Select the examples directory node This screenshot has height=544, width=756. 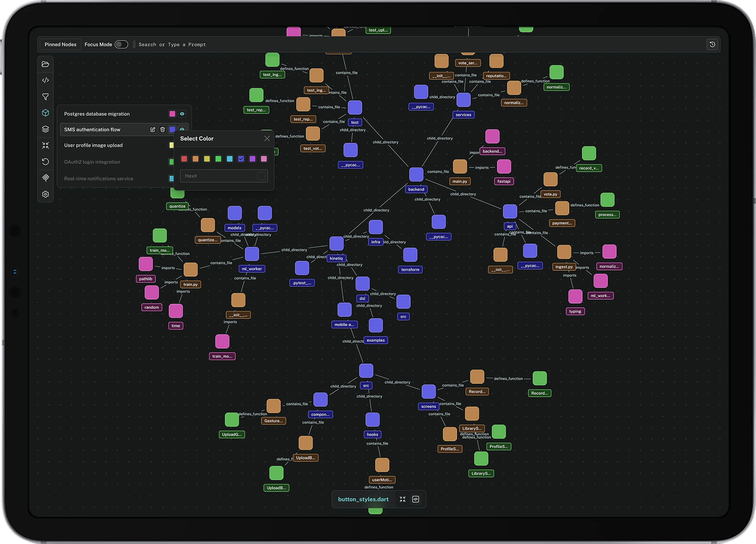[x=376, y=326]
